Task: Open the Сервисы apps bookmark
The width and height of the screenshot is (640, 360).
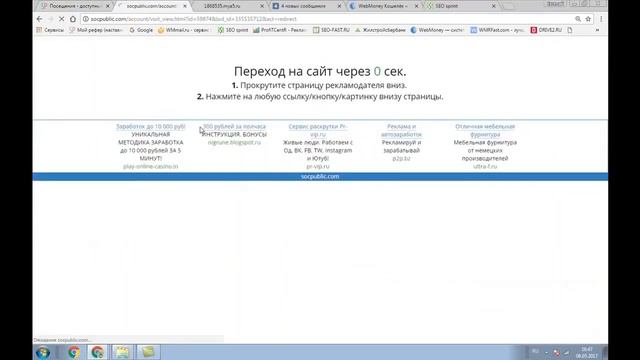Action: pos(50,30)
